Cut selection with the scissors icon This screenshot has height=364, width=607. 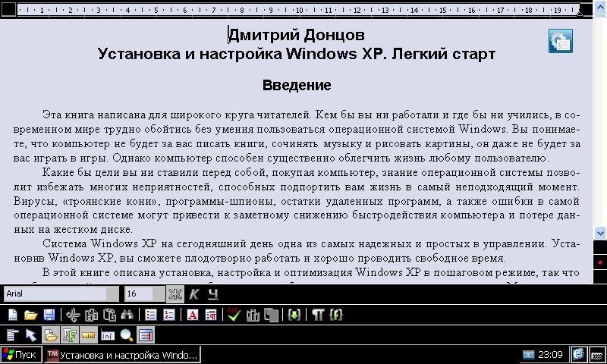(73, 315)
